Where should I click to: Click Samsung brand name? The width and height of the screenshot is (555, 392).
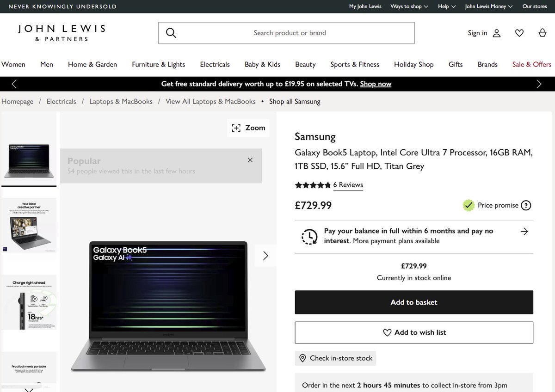coord(315,137)
